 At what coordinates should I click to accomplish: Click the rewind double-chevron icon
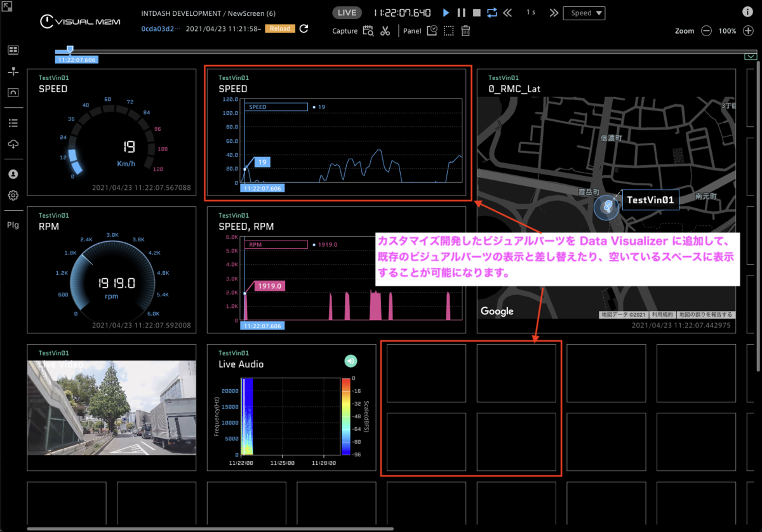[507, 13]
